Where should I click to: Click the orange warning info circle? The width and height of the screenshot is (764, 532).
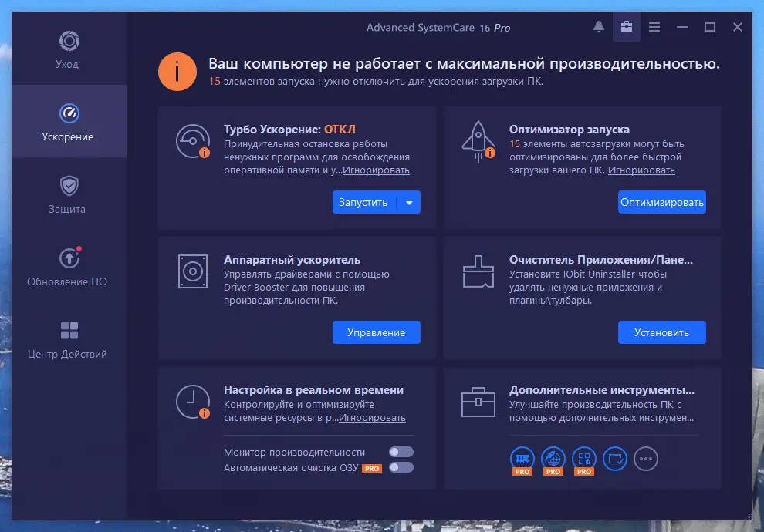coord(179,71)
